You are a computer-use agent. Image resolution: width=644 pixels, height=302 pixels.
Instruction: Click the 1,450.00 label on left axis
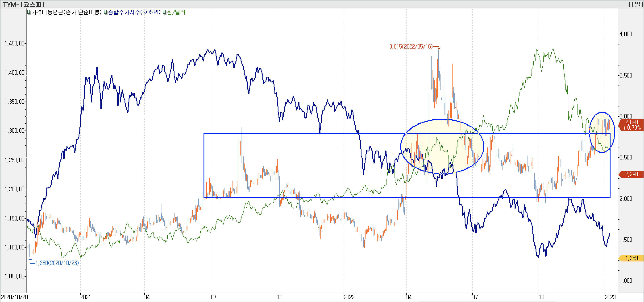point(15,43)
